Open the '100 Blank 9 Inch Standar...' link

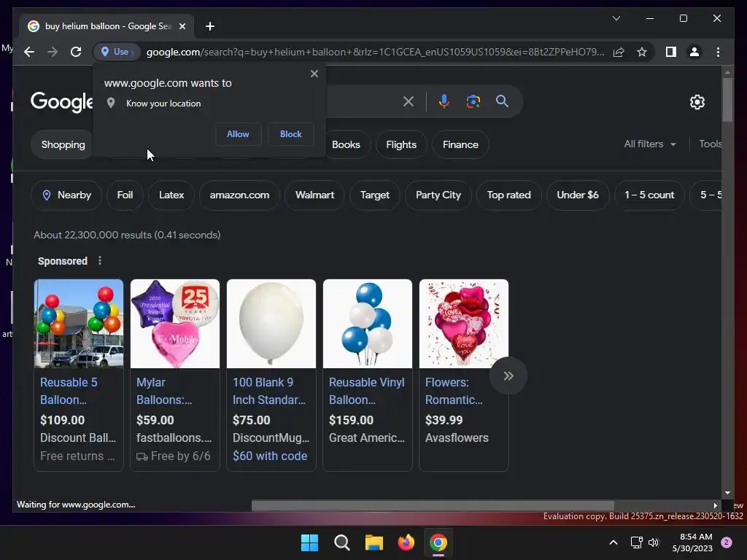(269, 391)
